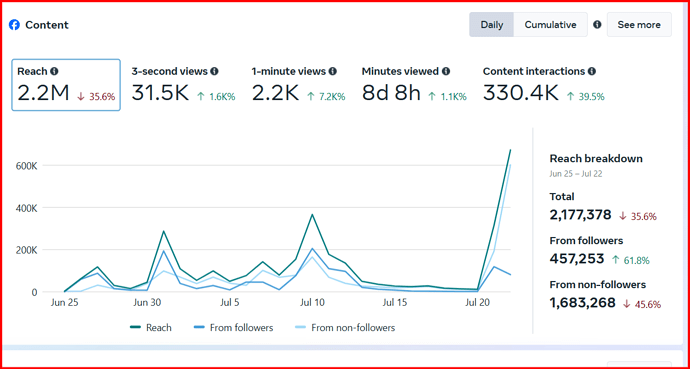The width and height of the screenshot is (690, 369).
Task: Switch chart to Daily view
Action: [492, 25]
